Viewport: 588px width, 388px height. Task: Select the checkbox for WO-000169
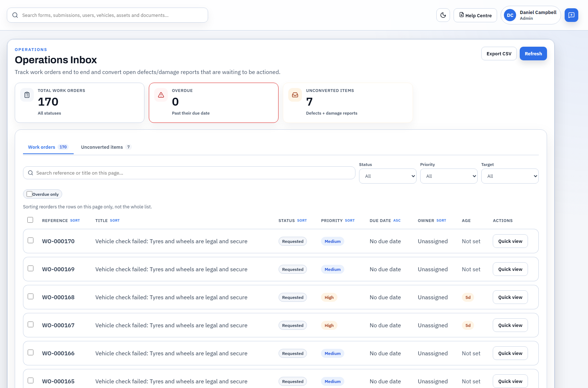tap(31, 268)
